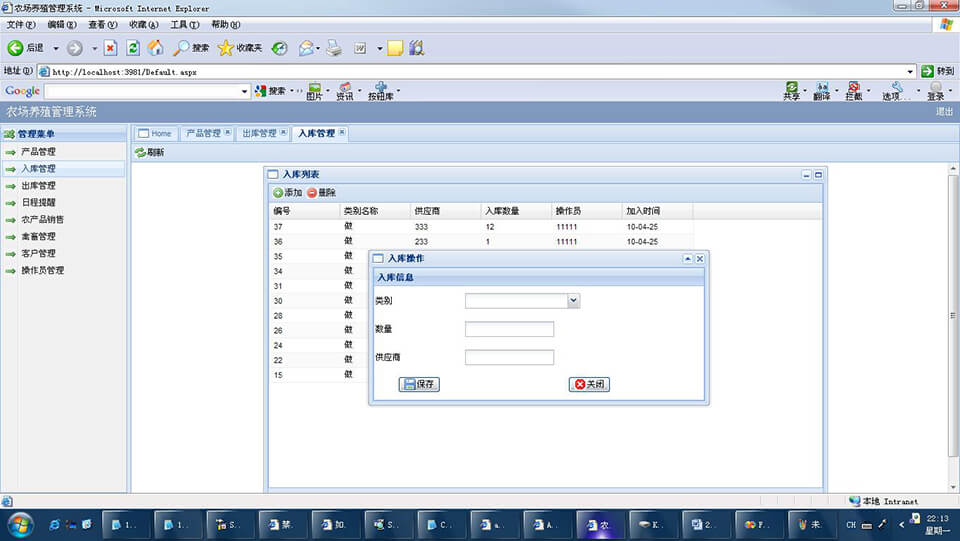The height and width of the screenshot is (541, 960).
Task: Click the Google toolbar search button
Action: click(x=270, y=91)
